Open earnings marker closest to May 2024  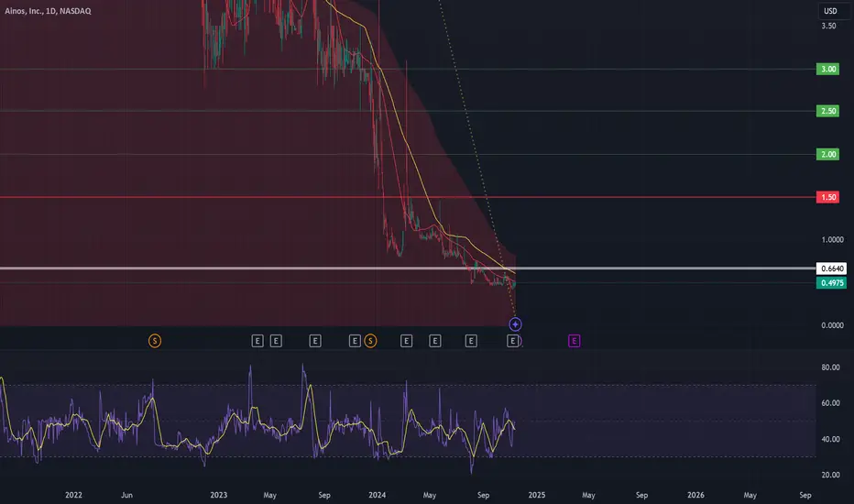point(435,341)
